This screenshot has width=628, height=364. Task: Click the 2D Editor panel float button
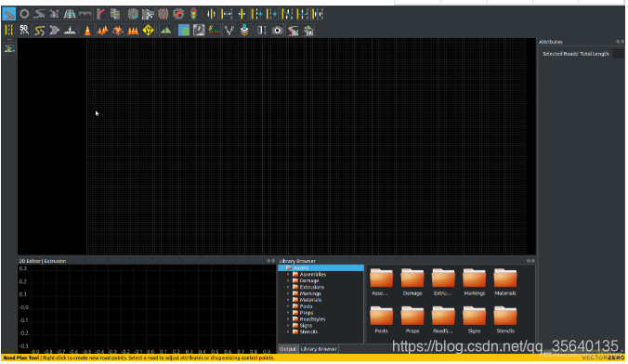268,261
